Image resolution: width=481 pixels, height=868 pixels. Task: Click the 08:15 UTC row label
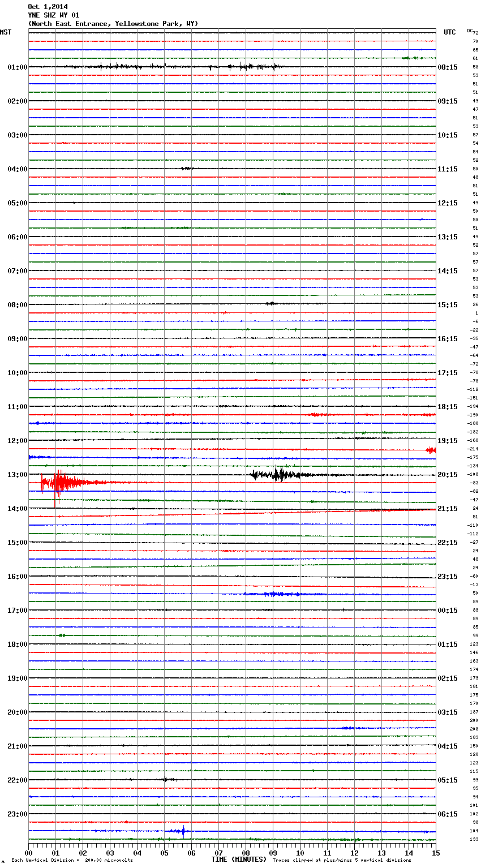tap(448, 67)
